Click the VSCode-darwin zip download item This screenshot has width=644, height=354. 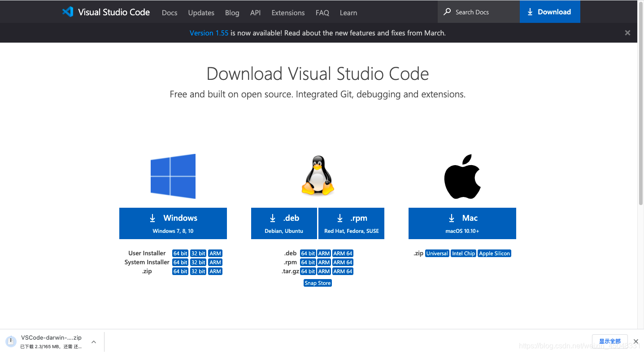(52, 342)
